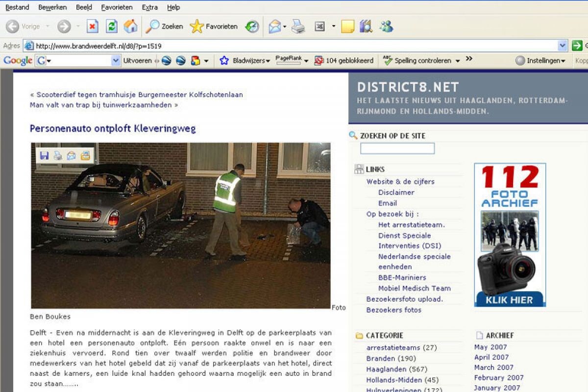Image resolution: width=588 pixels, height=392 pixels.
Task: Go to the browser Home page icon
Action: [x=130, y=26]
